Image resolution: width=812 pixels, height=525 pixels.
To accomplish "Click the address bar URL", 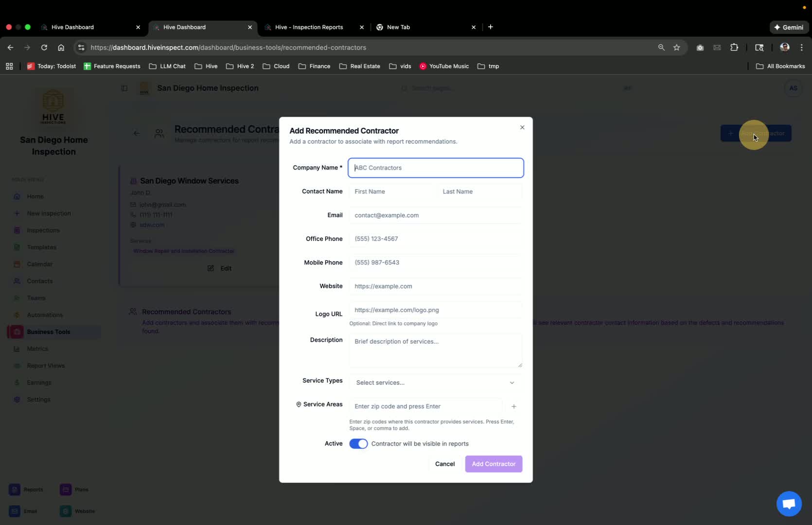I will [229, 48].
